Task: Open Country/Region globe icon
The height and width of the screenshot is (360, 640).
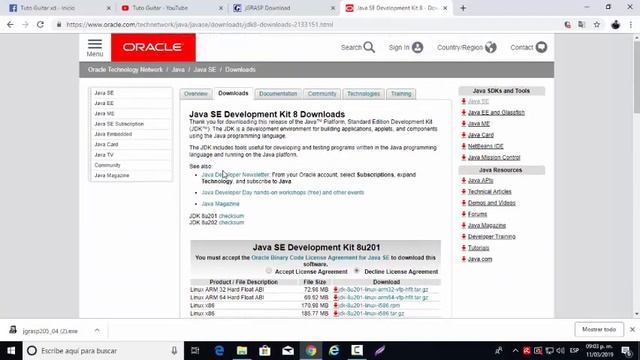Action: (491, 47)
